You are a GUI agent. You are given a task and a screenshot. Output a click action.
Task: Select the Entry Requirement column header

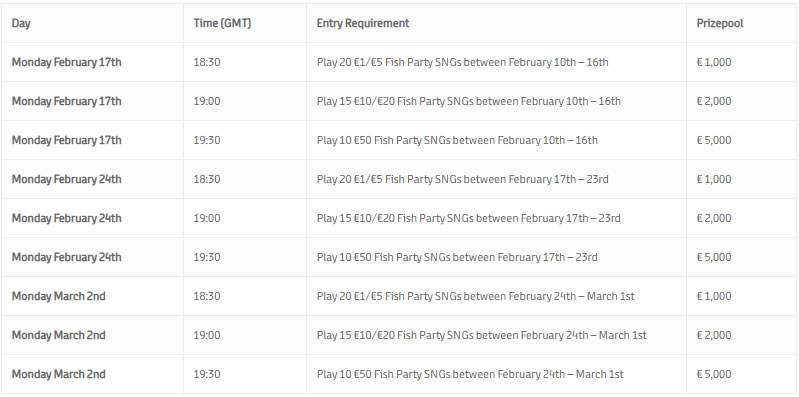(363, 23)
